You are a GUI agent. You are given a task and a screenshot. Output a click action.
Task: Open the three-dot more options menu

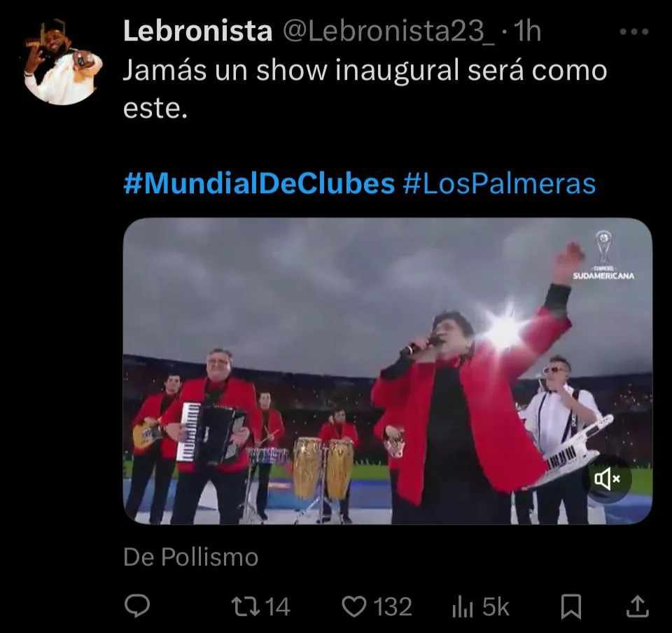click(x=634, y=32)
